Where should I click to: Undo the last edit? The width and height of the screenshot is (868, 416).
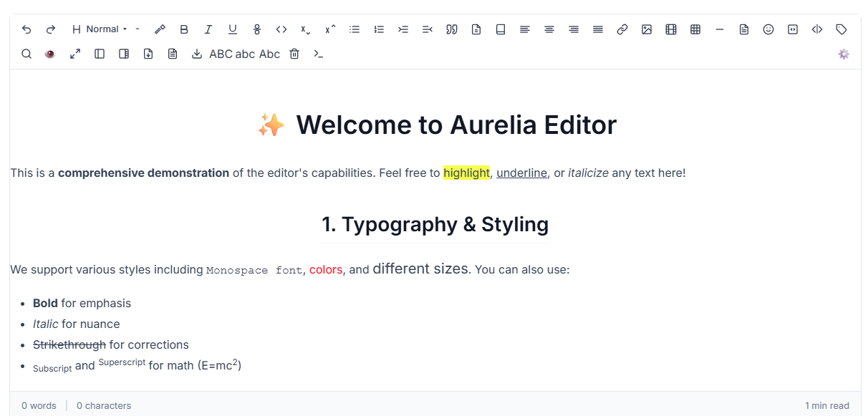click(26, 29)
